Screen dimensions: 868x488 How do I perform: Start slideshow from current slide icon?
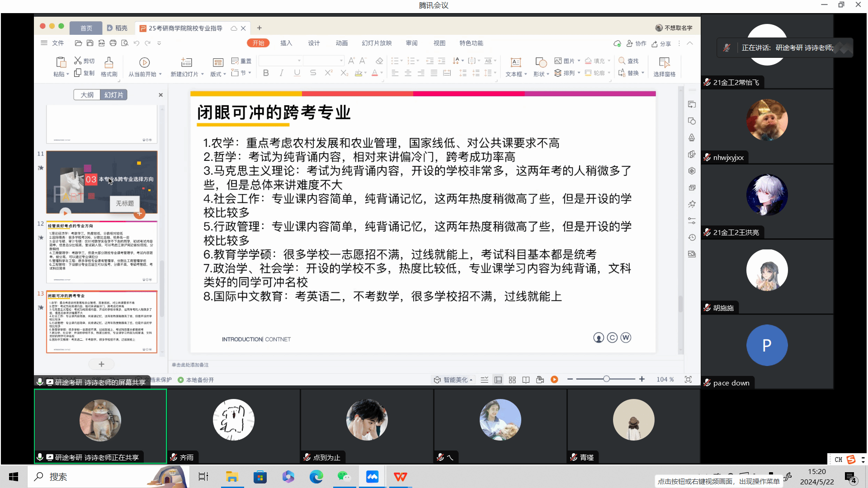[144, 62]
